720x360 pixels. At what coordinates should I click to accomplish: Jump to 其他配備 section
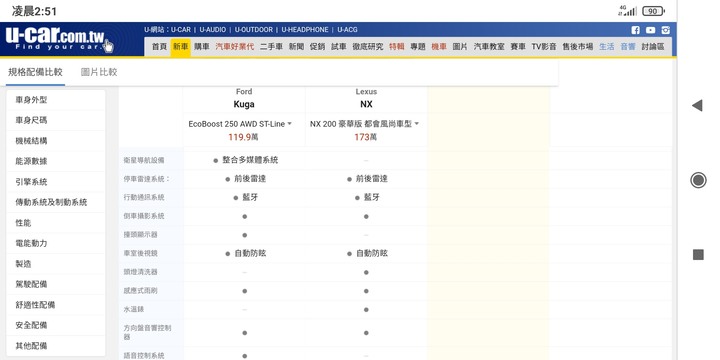(x=56, y=346)
